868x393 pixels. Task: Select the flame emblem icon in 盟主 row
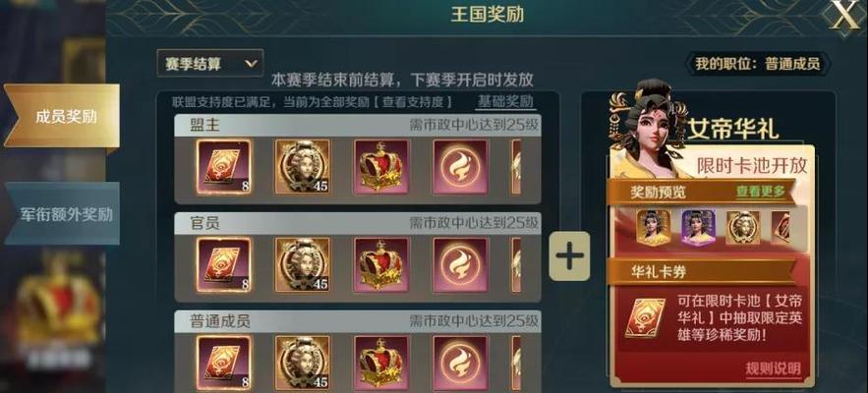(x=460, y=167)
